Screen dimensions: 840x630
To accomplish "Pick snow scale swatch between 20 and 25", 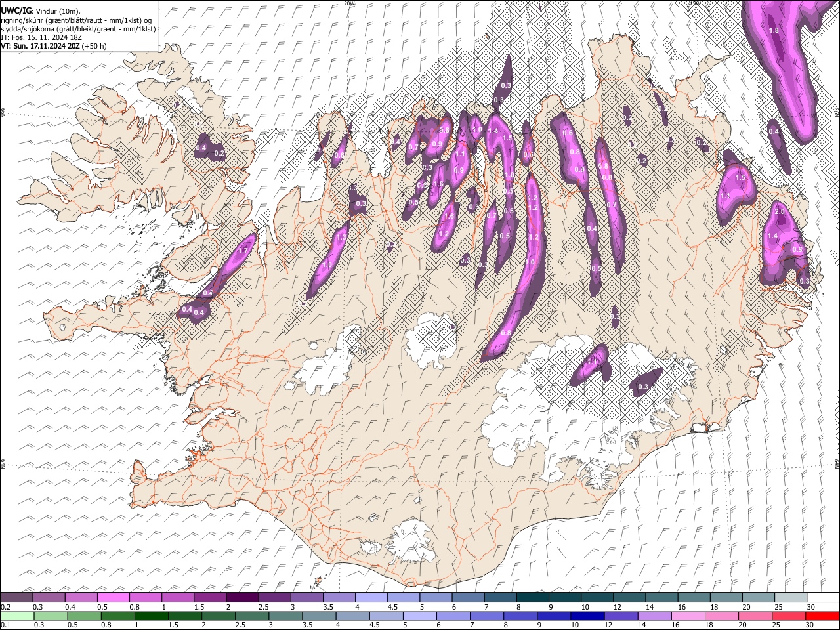I will 758,597.
